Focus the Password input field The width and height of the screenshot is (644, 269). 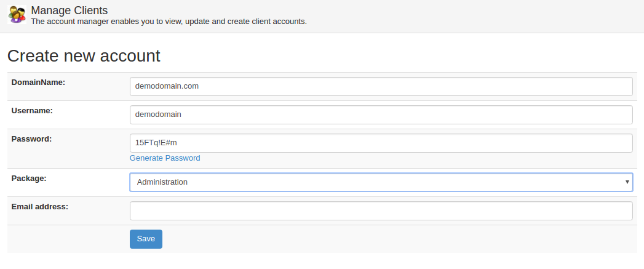tap(381, 143)
